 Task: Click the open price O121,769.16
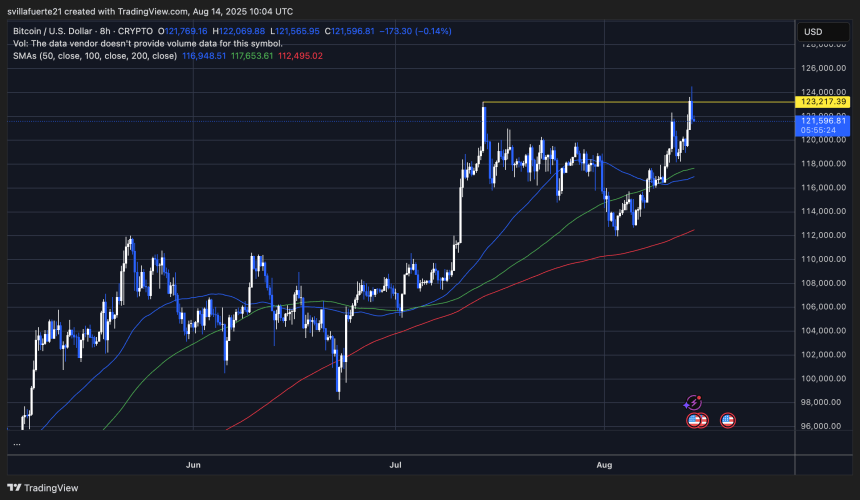[x=183, y=31]
